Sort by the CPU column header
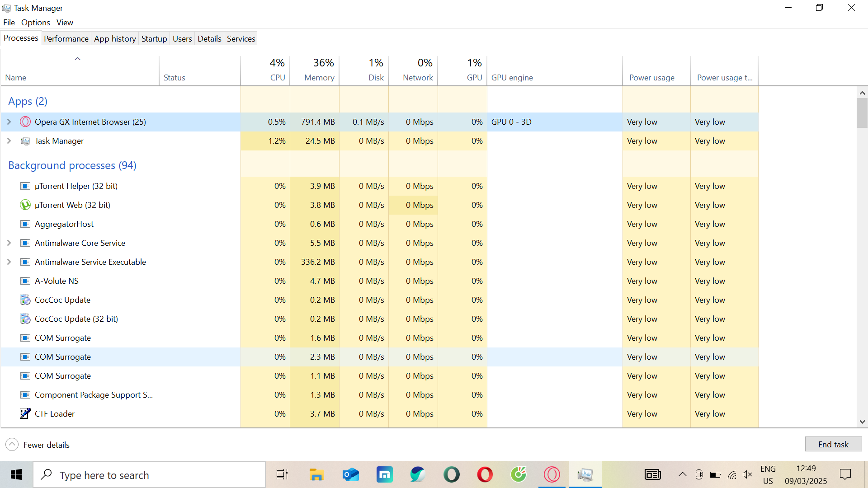 coord(265,71)
